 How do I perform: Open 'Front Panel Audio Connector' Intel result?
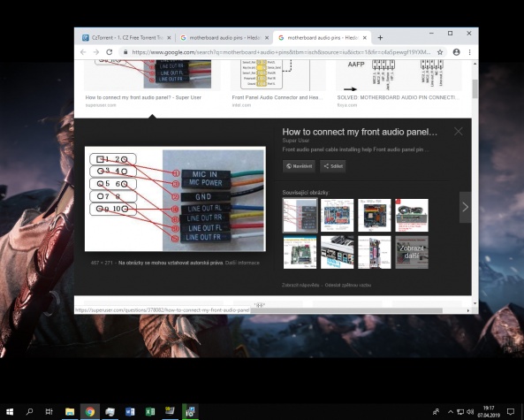(277, 97)
